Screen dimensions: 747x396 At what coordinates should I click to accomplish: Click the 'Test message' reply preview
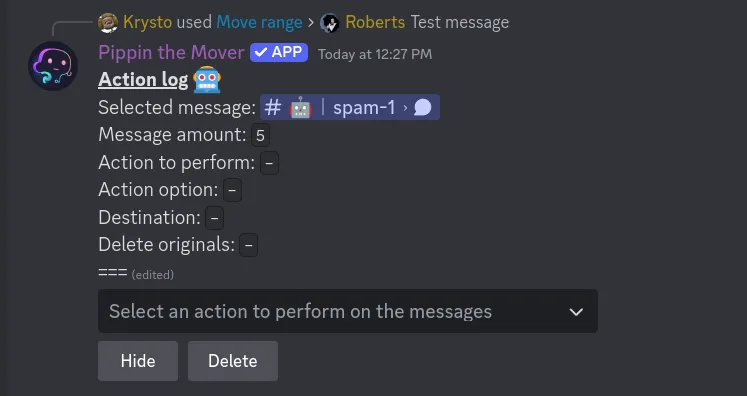460,22
